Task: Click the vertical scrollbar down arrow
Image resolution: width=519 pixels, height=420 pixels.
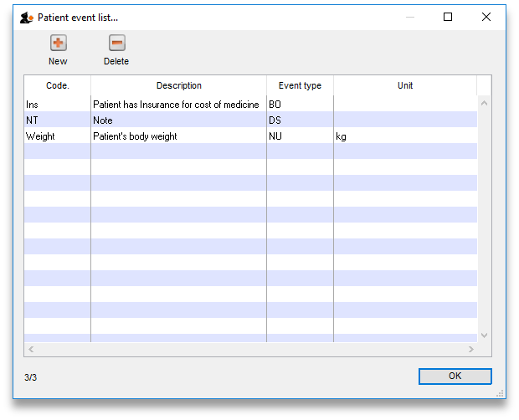Action: coord(484,335)
